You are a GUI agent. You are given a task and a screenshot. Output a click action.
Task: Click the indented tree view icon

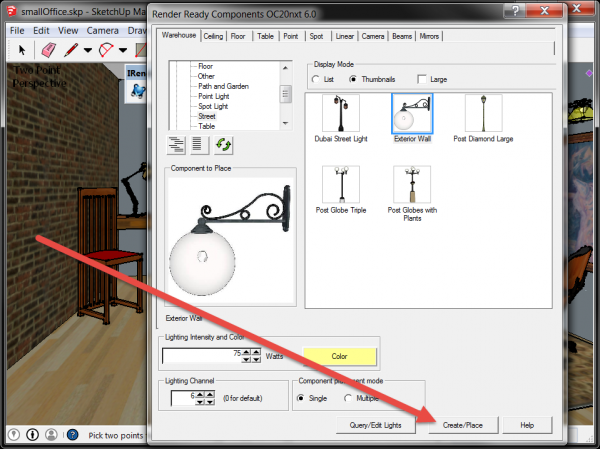tap(176, 145)
